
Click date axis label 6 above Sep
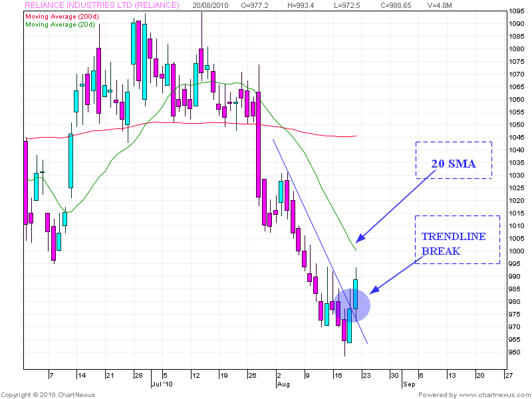tap(421, 376)
